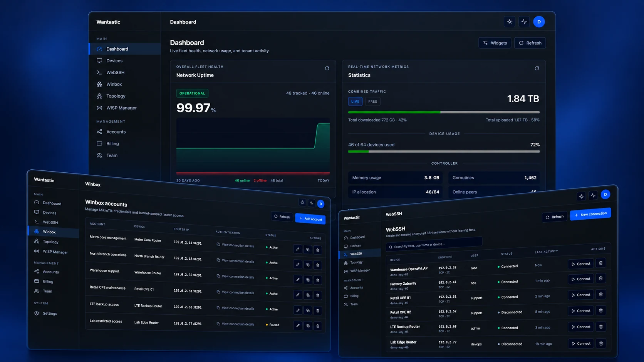Delete the Retail CPE maintenance account
644x362 pixels.
318,295
